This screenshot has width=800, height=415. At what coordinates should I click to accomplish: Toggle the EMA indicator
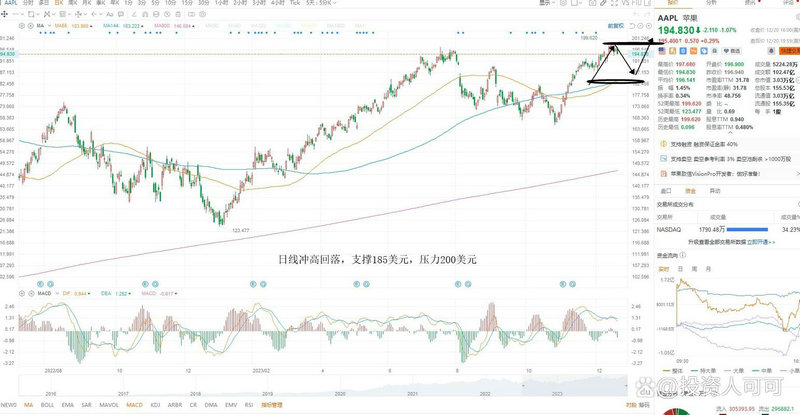tap(67, 405)
